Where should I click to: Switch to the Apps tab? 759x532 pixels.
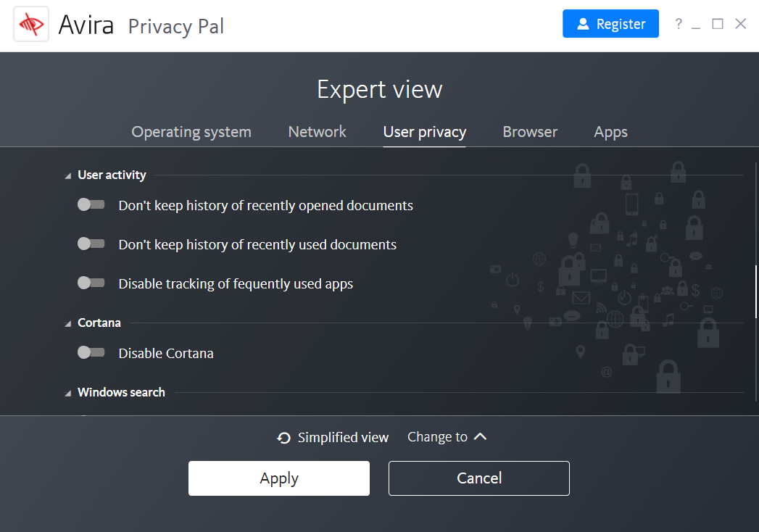click(610, 132)
